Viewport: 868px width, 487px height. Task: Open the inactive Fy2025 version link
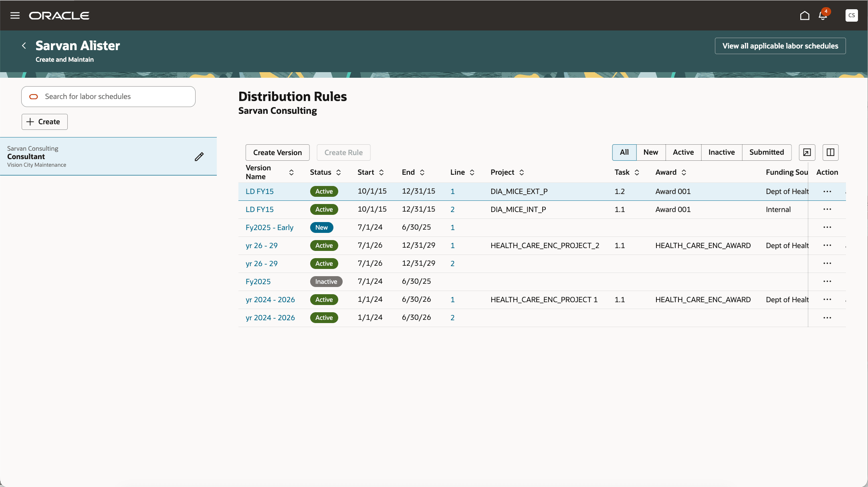[x=258, y=282]
